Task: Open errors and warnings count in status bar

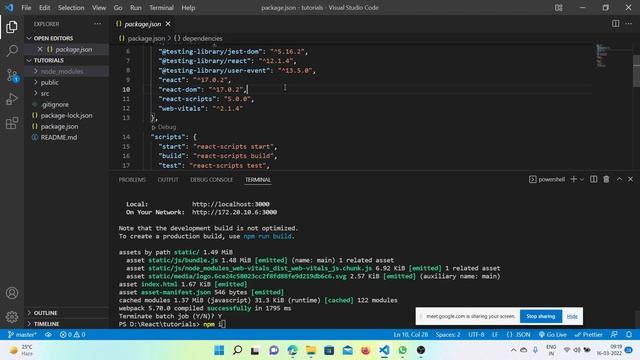Action: pyautogui.click(x=73, y=334)
